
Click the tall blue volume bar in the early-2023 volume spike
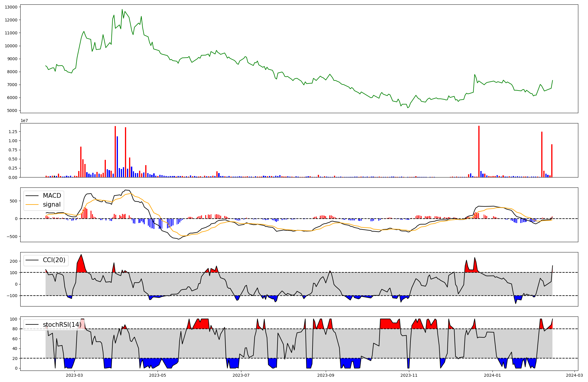click(117, 157)
